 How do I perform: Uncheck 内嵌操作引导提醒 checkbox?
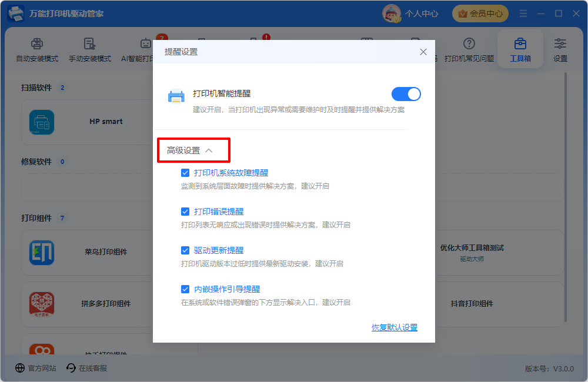185,289
